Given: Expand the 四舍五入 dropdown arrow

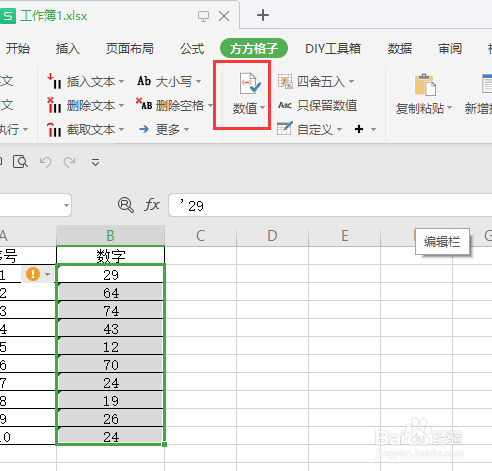Looking at the screenshot, I should (351, 81).
